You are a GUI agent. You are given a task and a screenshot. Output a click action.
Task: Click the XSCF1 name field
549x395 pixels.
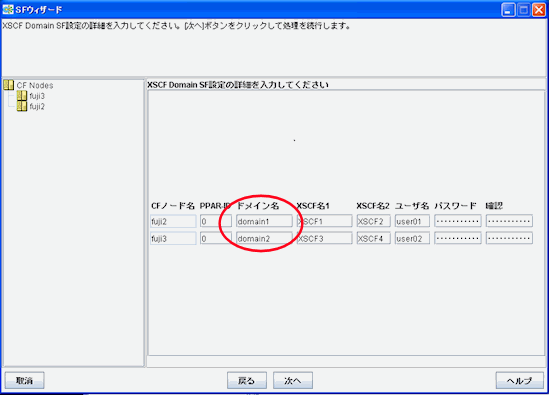click(x=325, y=221)
